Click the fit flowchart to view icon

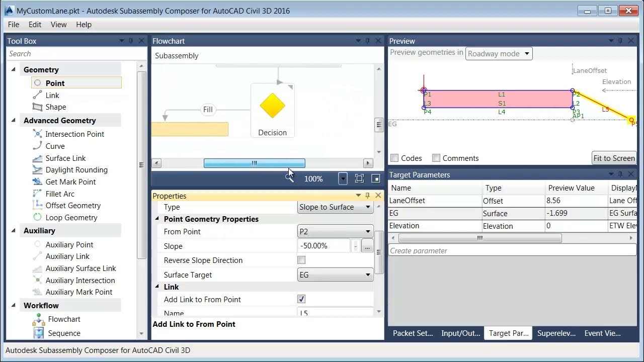coord(359,178)
